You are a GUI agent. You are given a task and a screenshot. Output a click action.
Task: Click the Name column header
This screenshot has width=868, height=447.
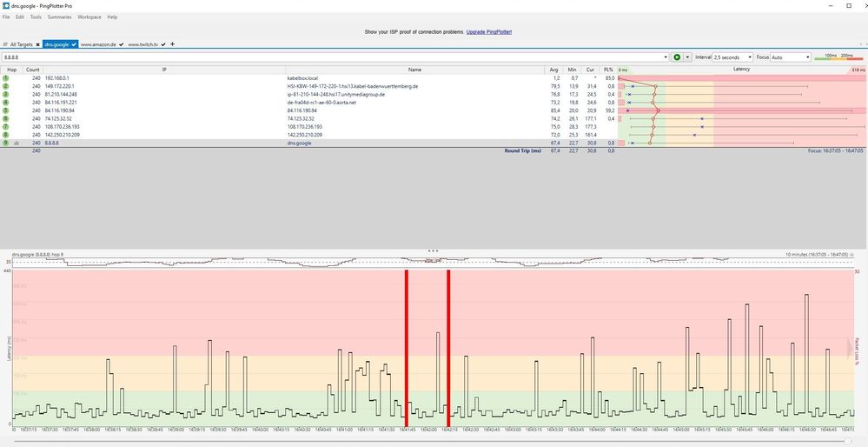tap(414, 70)
